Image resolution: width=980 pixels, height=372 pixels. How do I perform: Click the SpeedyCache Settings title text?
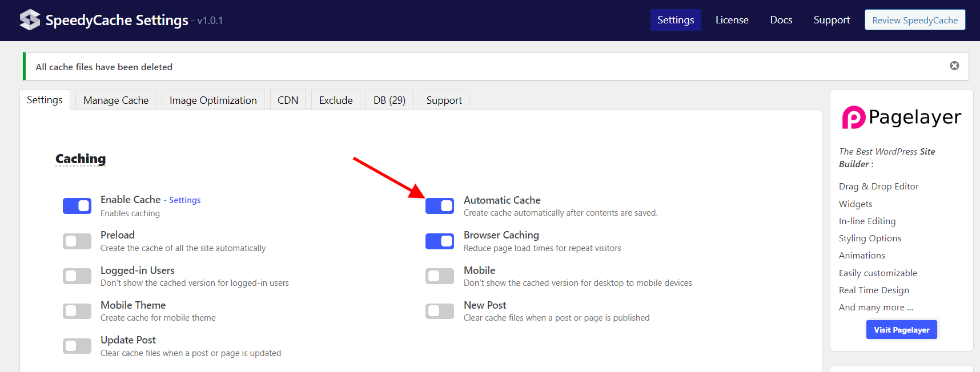(x=117, y=21)
